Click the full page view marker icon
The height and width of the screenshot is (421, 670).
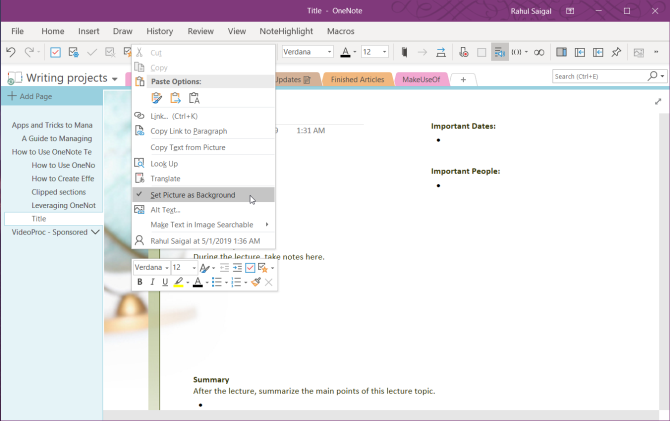pyautogui.click(x=404, y=52)
